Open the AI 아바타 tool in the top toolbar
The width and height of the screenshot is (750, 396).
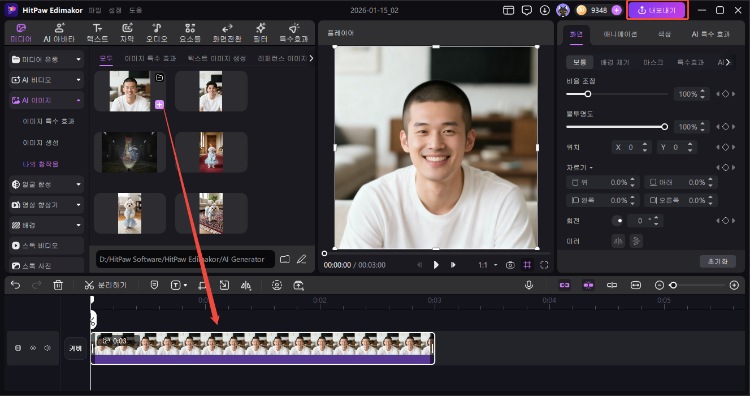click(59, 33)
